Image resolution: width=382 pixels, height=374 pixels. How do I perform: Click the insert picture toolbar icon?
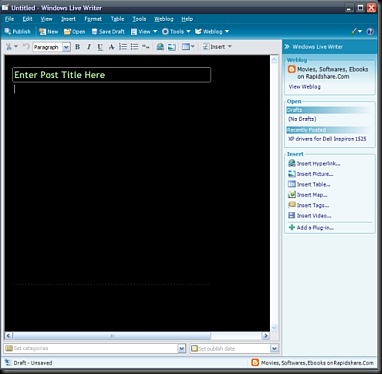172,47
